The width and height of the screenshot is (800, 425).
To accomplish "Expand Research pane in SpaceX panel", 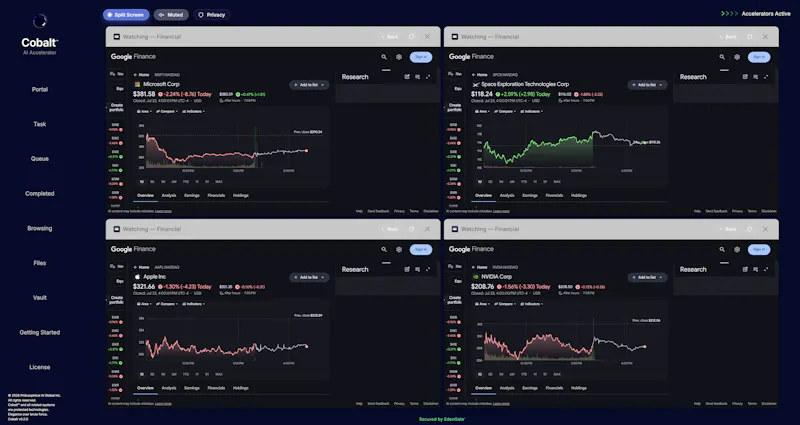I will (x=766, y=77).
